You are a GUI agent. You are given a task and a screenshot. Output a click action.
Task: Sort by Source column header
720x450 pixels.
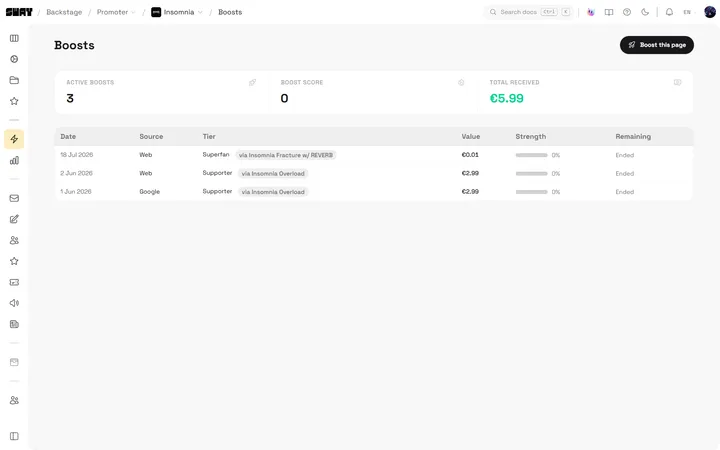click(x=151, y=136)
